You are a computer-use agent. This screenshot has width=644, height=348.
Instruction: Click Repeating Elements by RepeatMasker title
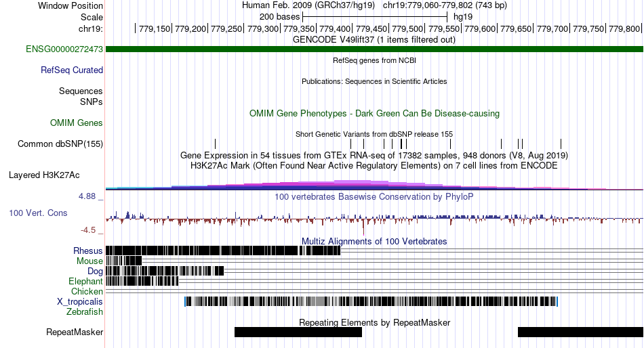click(x=374, y=322)
